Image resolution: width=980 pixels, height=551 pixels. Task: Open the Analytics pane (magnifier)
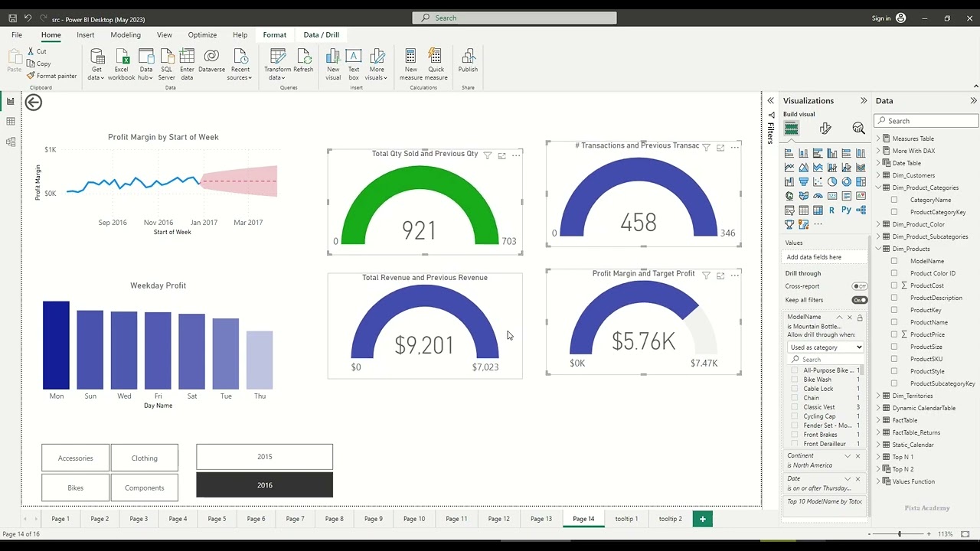[858, 129]
